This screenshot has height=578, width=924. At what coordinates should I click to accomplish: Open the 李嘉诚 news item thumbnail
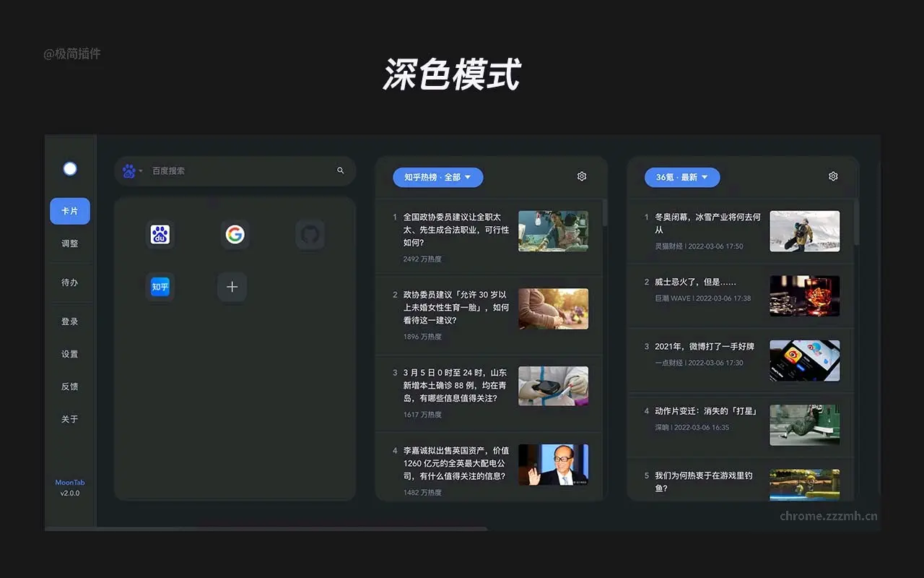(553, 465)
